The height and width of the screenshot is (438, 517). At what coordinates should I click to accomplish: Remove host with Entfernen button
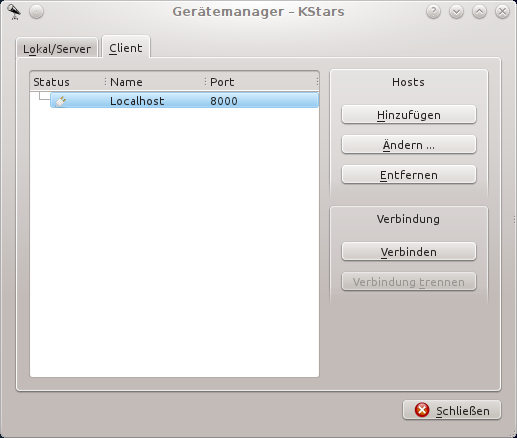409,175
